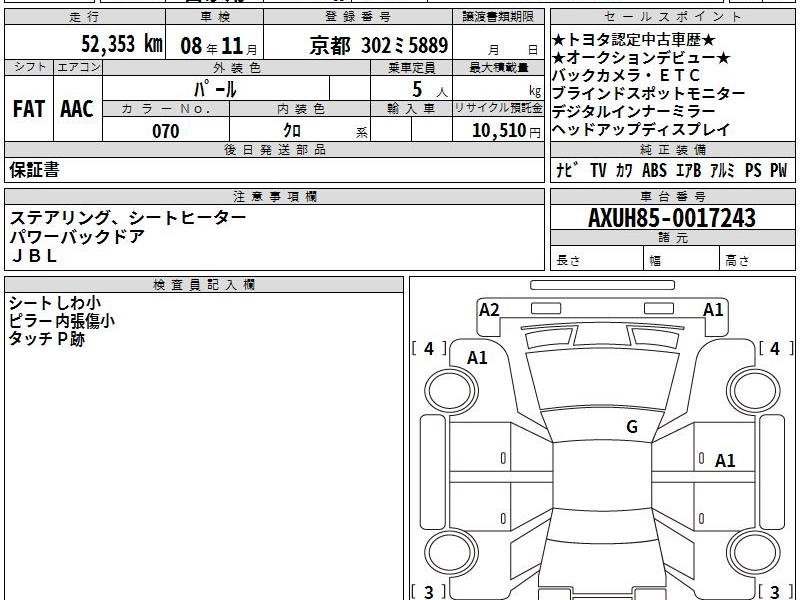
Task: Click ヘッドアップディスプレイ line
Action: [641, 129]
